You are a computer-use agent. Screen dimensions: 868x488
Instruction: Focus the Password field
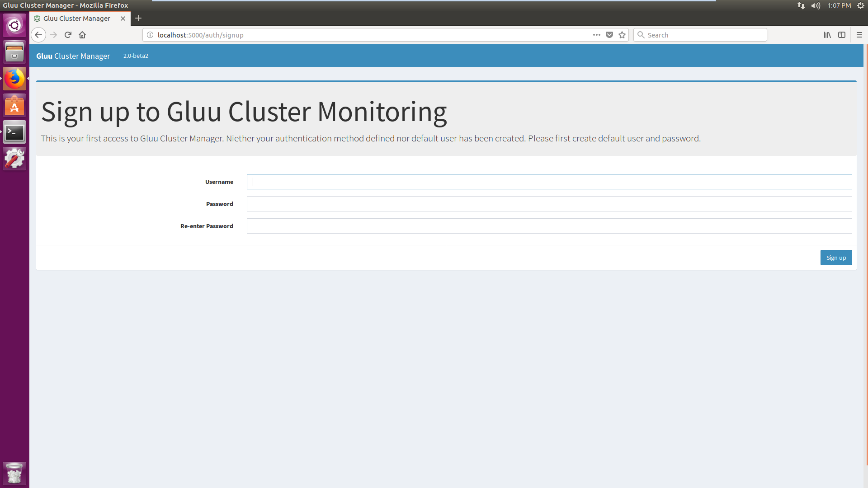(549, 204)
